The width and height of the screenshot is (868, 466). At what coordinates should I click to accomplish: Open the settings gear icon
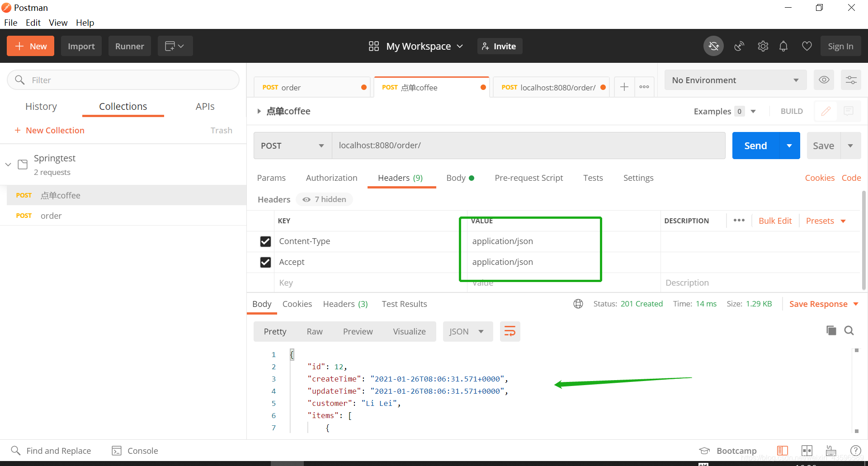coord(763,46)
